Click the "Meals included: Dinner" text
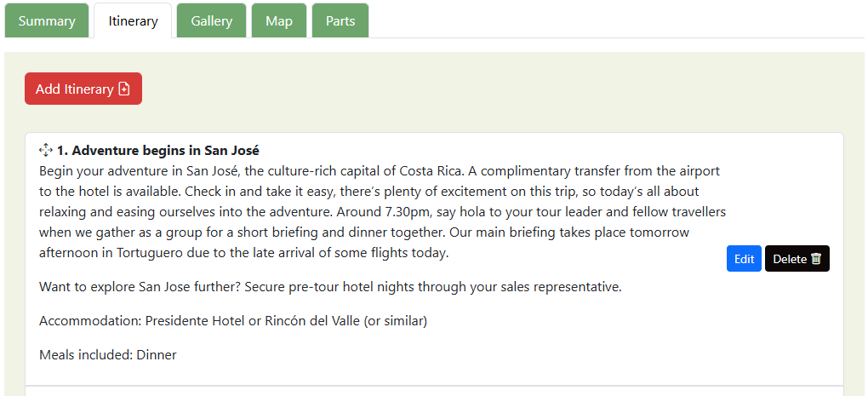 click(108, 355)
